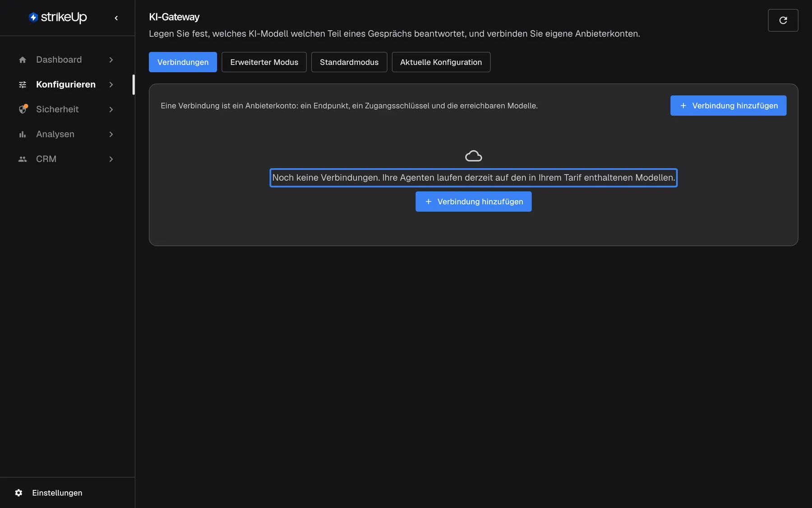Click the strikeUp logo
812x508 pixels.
58,18
